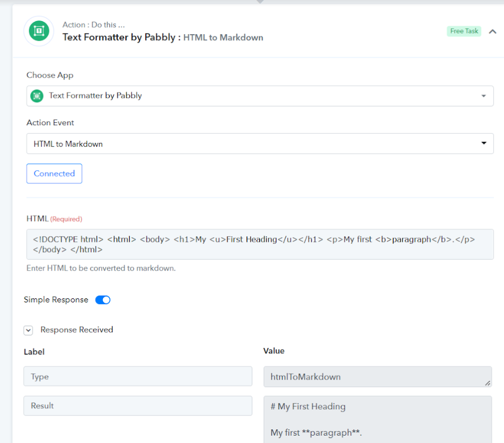Click the htmlToMarkdown value field
The width and height of the screenshot is (504, 443).
378,377
